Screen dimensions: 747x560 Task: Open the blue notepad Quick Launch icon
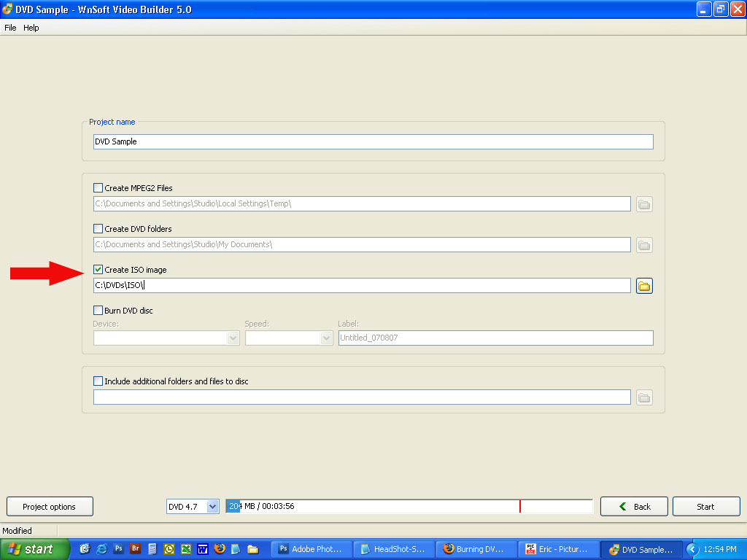point(236,549)
